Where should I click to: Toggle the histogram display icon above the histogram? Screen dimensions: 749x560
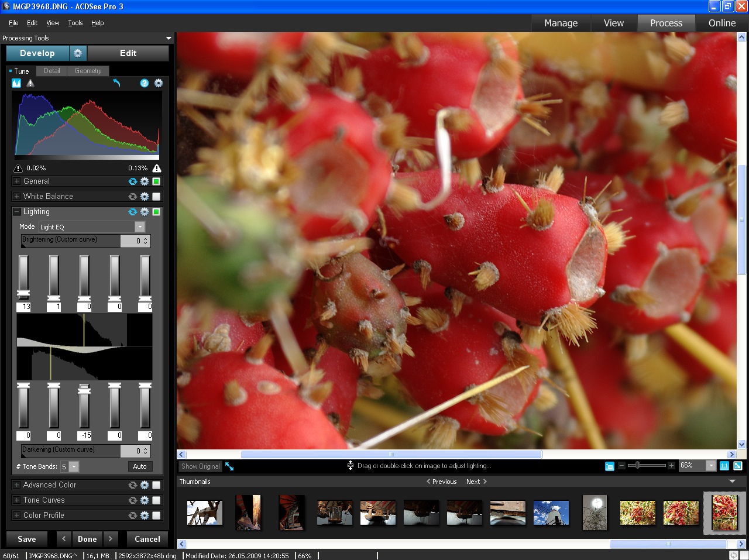[x=16, y=83]
